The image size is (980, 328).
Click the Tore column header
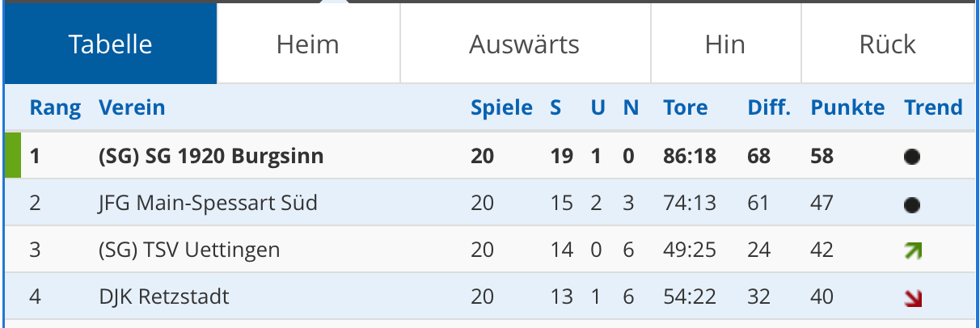(x=685, y=107)
